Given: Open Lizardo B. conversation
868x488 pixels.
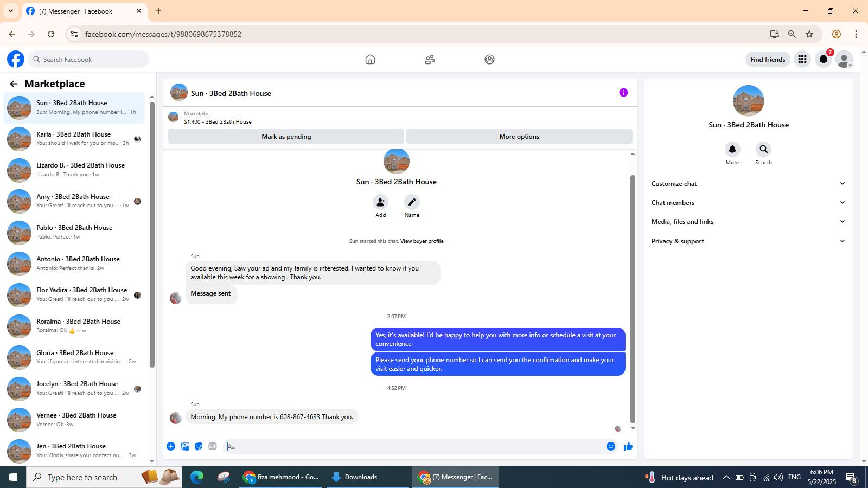Looking at the screenshot, I should coord(74,170).
